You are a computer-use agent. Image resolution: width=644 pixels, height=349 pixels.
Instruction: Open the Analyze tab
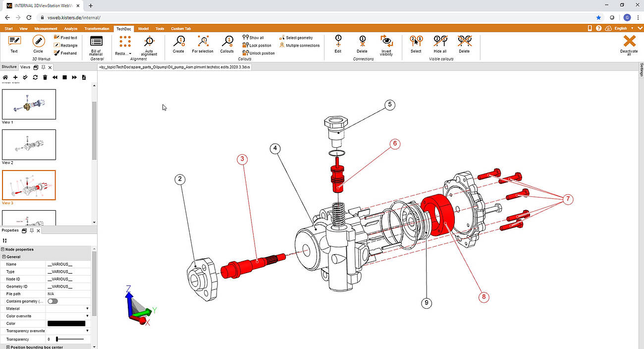[71, 29]
